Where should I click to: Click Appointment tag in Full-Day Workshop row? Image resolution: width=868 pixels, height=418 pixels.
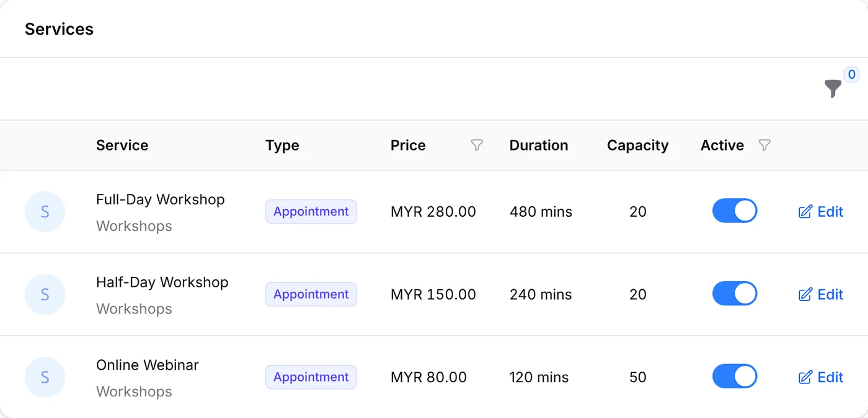coord(311,212)
